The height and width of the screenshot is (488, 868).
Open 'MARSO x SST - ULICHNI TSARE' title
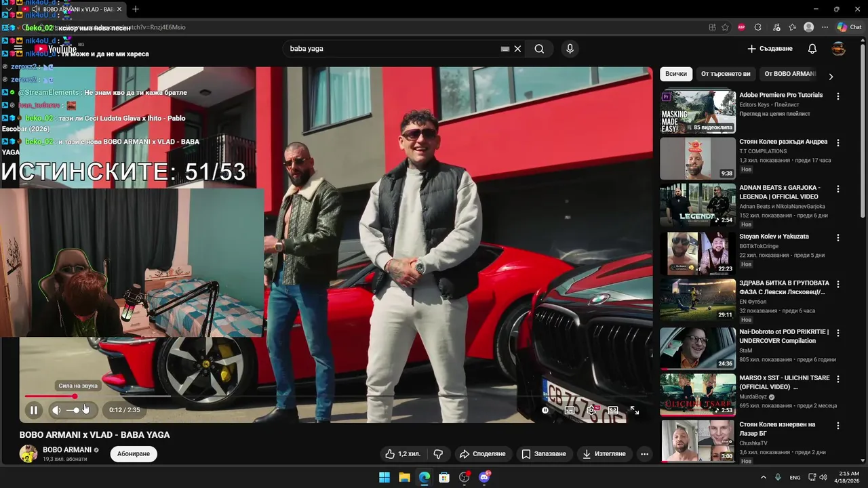click(x=785, y=382)
